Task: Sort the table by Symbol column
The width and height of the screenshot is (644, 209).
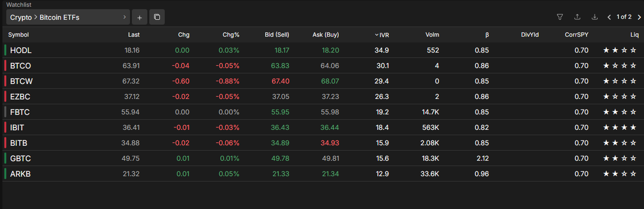Action: pos(18,35)
